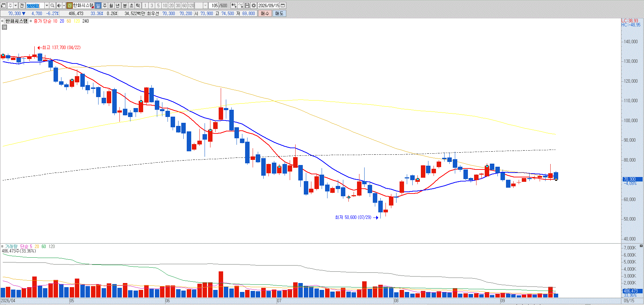The image size is (644, 305).
Task: Click the orange 60 moving average legend
Action: 69,21
